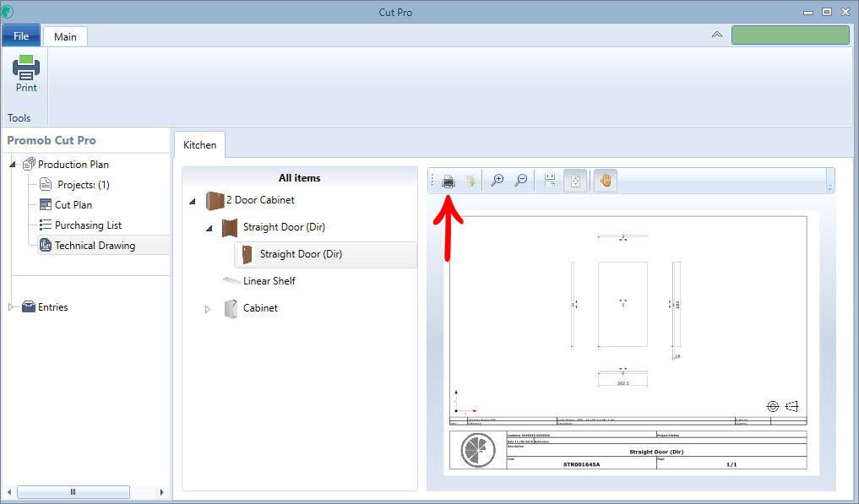Click the viewer toolbar drag handle
Viewport: 859px width, 504px height.
(x=432, y=180)
